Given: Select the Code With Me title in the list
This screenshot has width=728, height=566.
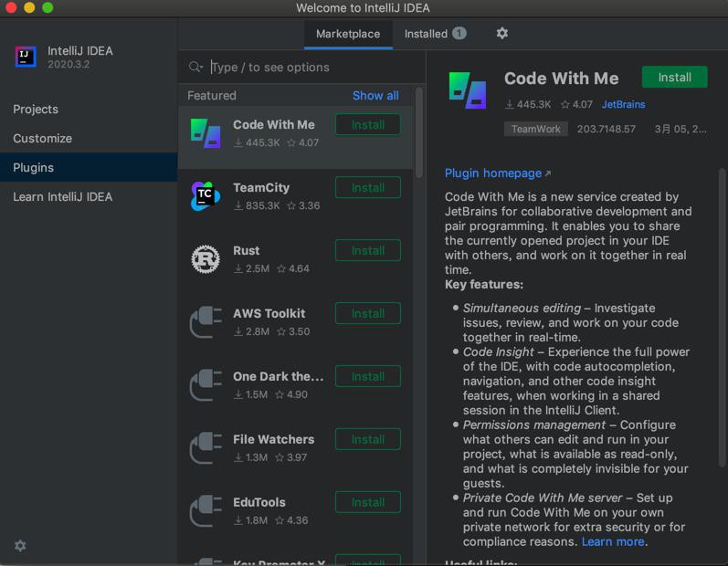Looking at the screenshot, I should [273, 125].
